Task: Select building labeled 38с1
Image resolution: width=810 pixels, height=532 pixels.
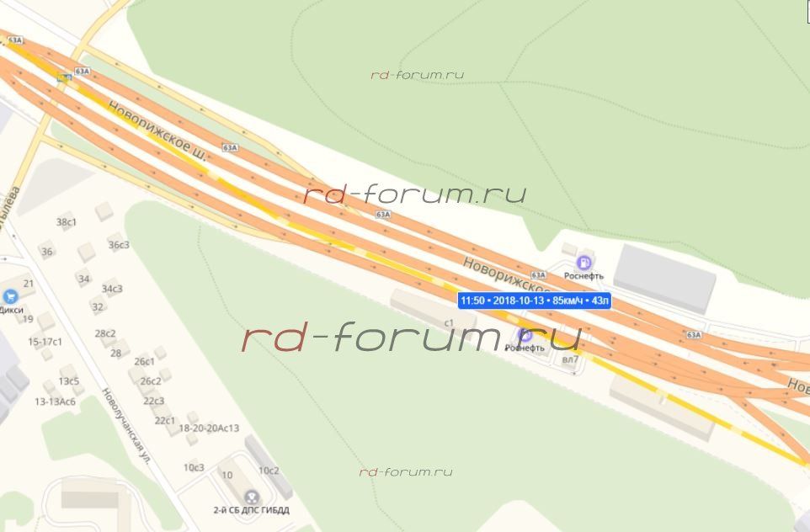Action: pos(67,222)
